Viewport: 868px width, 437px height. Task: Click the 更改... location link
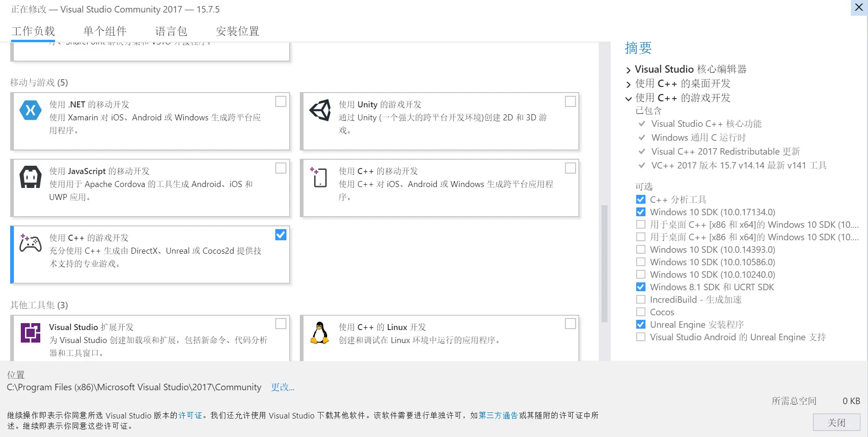click(x=283, y=387)
